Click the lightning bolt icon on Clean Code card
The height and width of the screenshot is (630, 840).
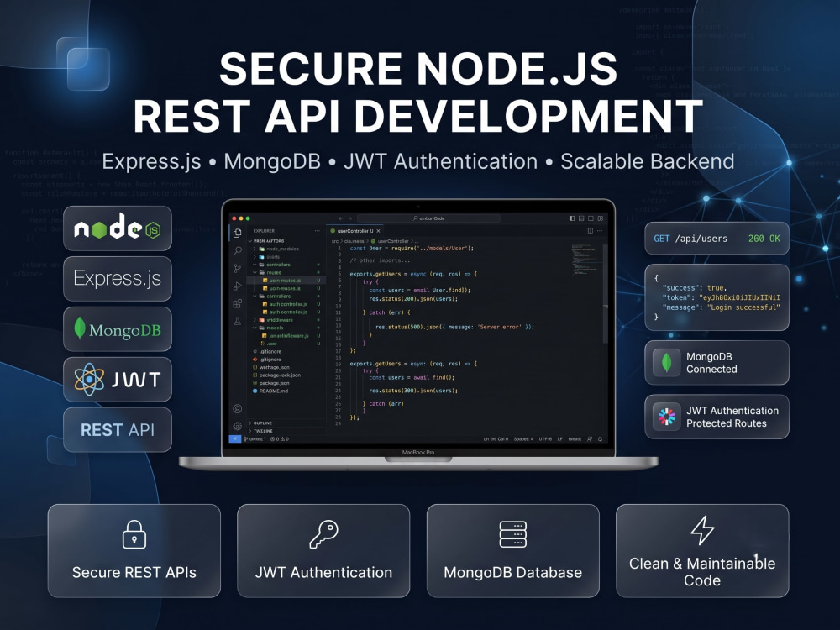pyautogui.click(x=702, y=530)
